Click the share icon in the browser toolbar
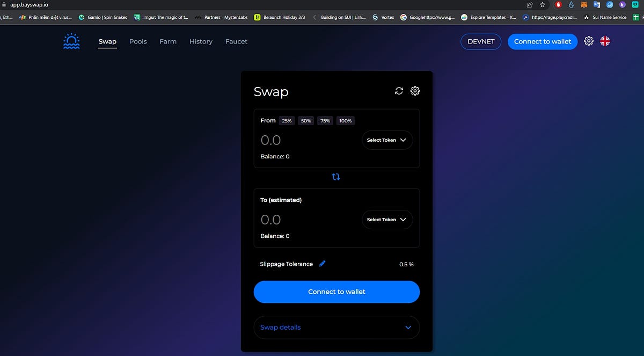 pyautogui.click(x=529, y=4)
